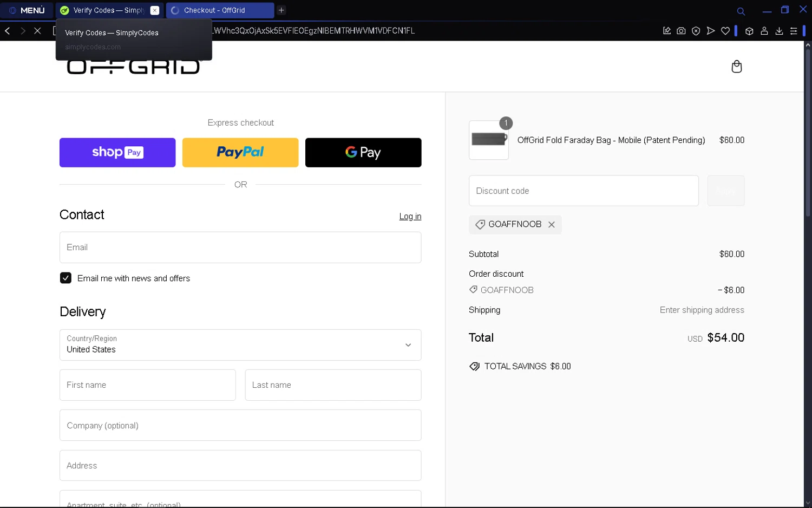Screen dimensions: 812x508
Task: Click the GOAFFNOOB tag icon chip
Action: coord(480,224)
